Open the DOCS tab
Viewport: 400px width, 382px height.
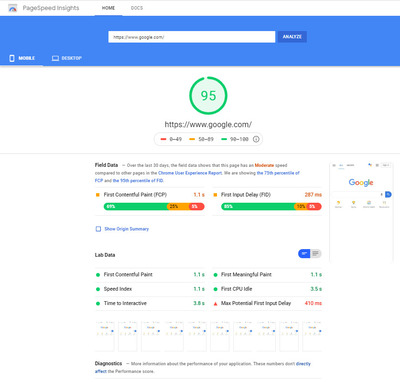click(x=137, y=8)
